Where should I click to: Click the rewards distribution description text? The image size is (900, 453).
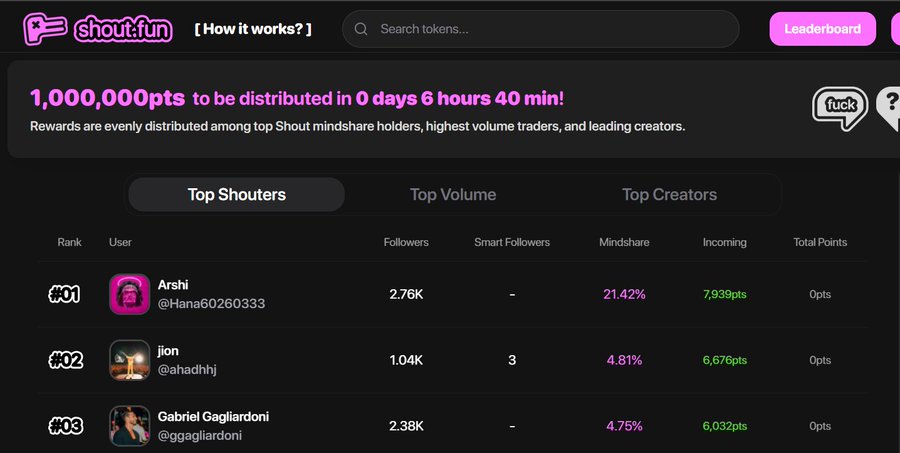point(358,126)
